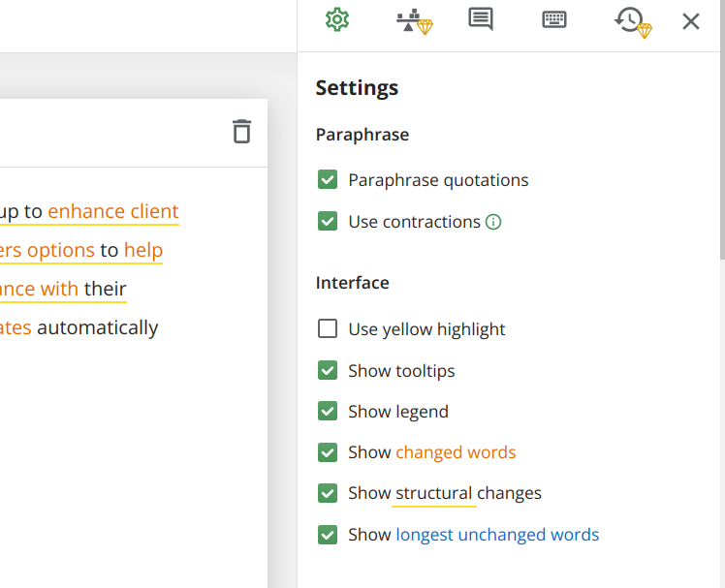725x588 pixels.
Task: Toggle Show changed words checkbox
Action: coord(328,452)
